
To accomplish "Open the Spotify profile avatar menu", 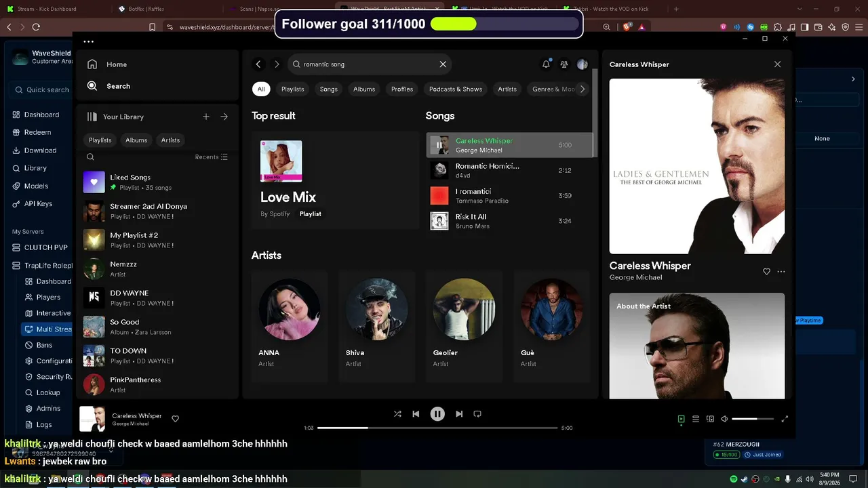I will [x=582, y=64].
